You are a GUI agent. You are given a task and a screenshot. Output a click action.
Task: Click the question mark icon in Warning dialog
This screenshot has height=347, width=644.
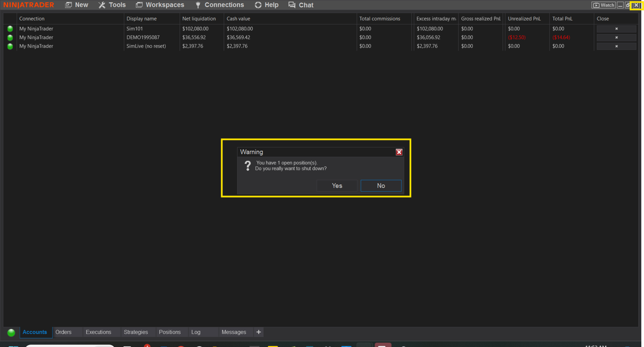click(x=248, y=165)
